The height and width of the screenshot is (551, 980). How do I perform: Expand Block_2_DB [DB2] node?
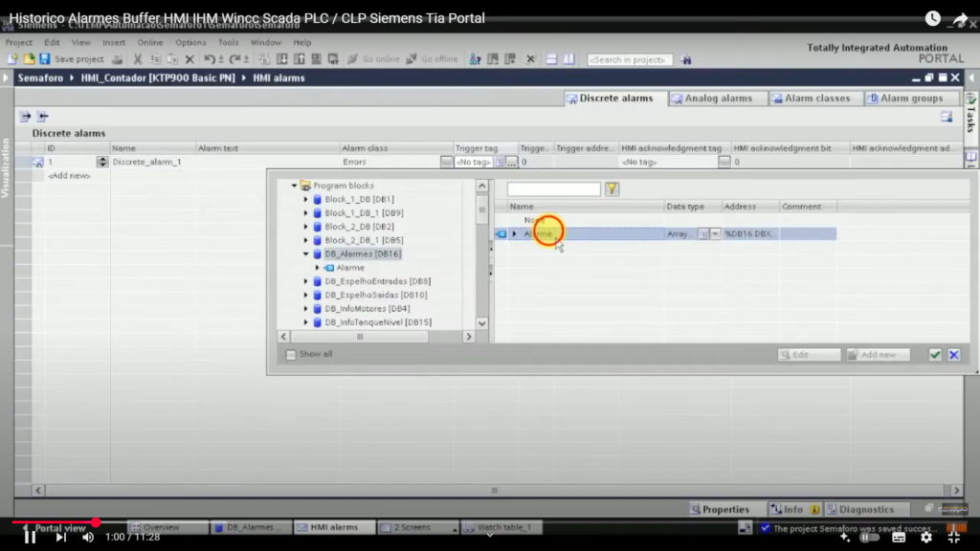305,227
